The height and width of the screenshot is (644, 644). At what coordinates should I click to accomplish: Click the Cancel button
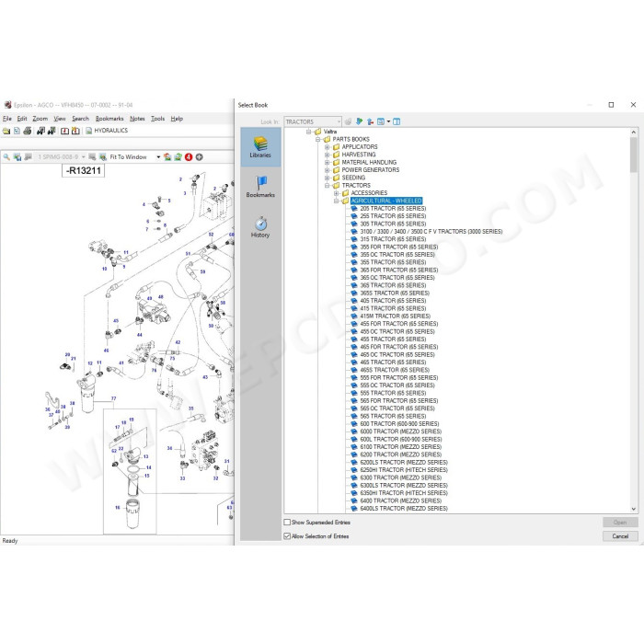coord(620,536)
